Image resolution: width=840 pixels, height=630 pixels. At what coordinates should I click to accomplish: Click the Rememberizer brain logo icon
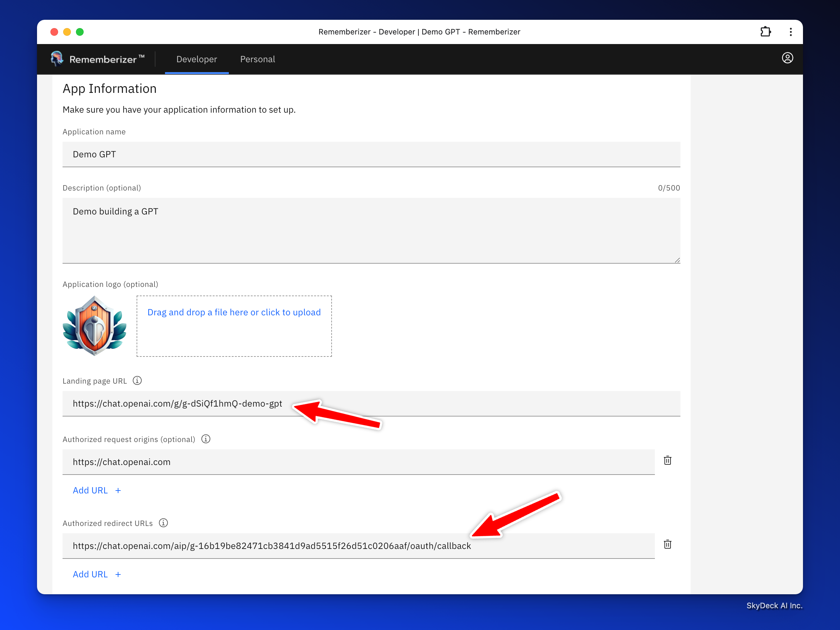point(57,58)
